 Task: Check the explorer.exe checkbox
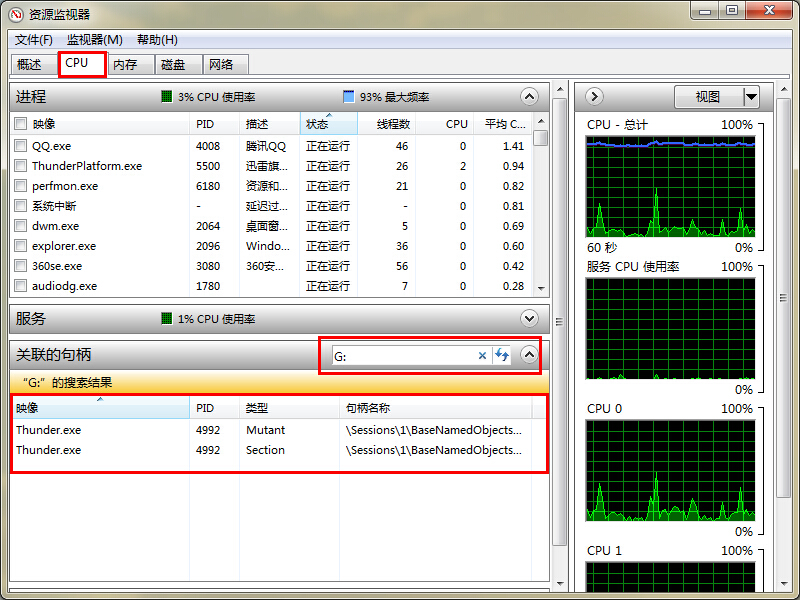pos(20,246)
